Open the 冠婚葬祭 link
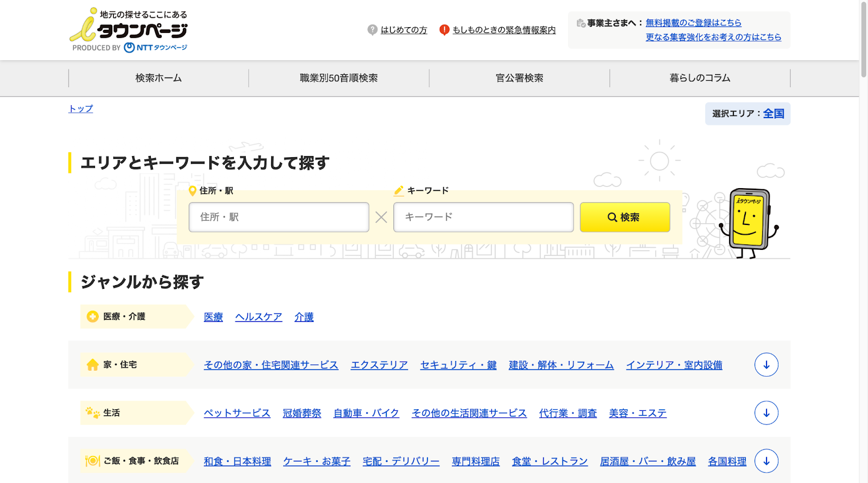 [x=302, y=413]
